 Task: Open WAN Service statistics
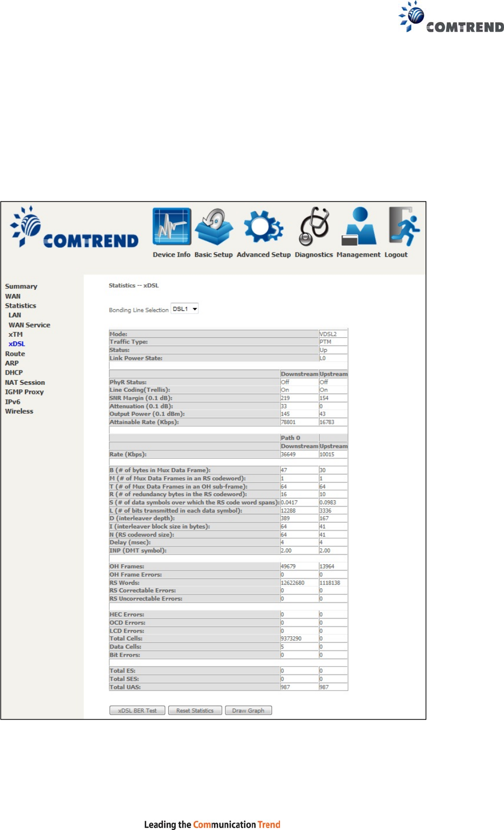[29, 325]
